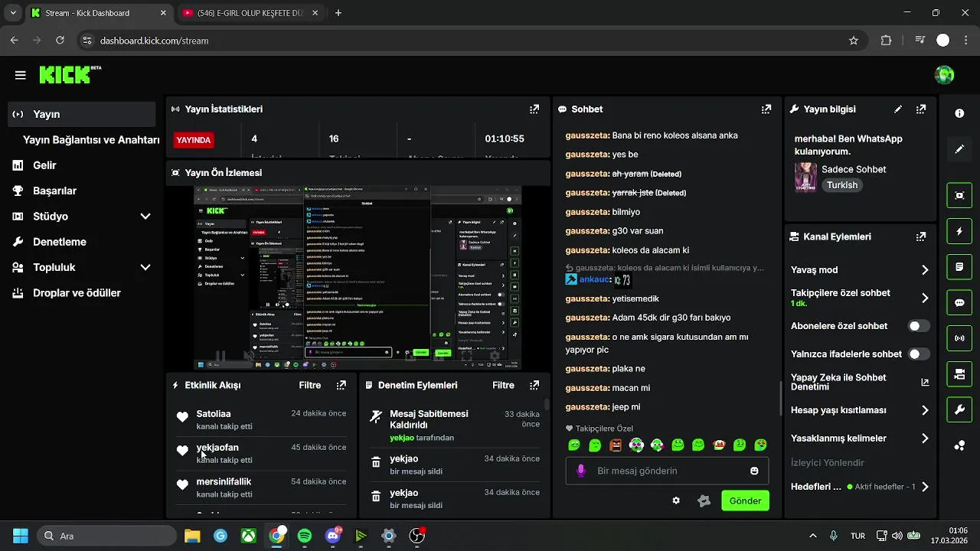
Task: Pop out the Sohbet chat panel
Action: (766, 109)
